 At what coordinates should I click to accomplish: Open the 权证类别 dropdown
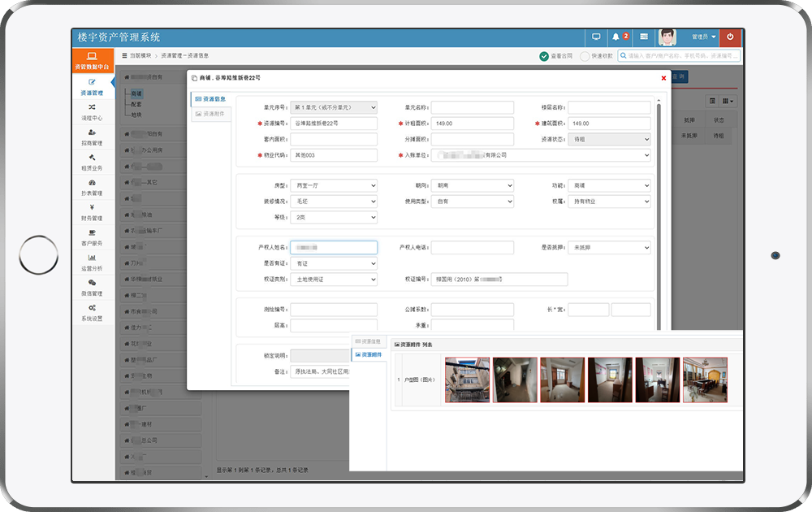click(x=334, y=280)
